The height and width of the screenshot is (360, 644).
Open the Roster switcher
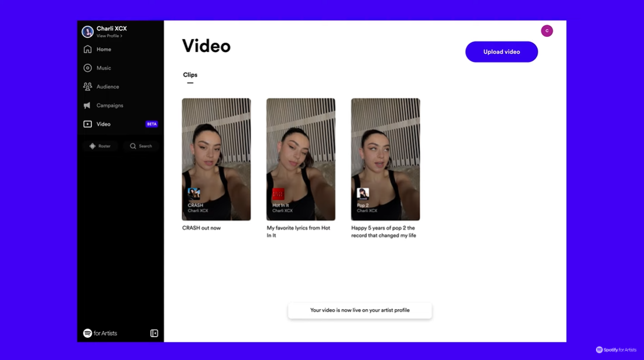[100, 146]
